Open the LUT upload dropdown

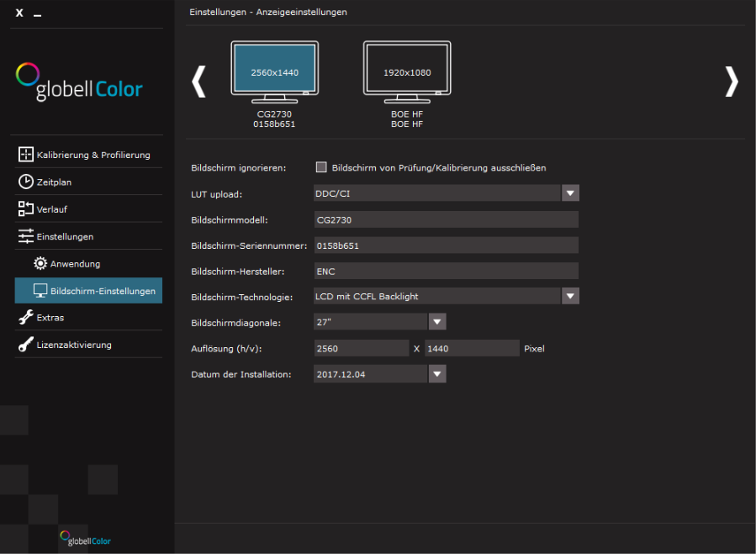pyautogui.click(x=570, y=193)
